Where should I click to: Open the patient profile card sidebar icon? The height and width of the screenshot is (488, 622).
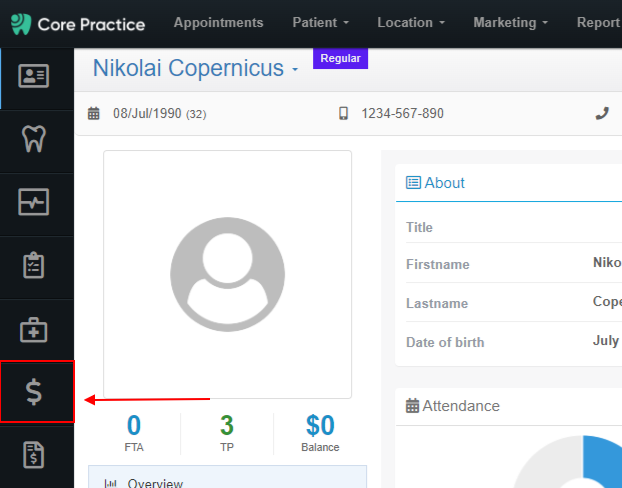(34, 76)
